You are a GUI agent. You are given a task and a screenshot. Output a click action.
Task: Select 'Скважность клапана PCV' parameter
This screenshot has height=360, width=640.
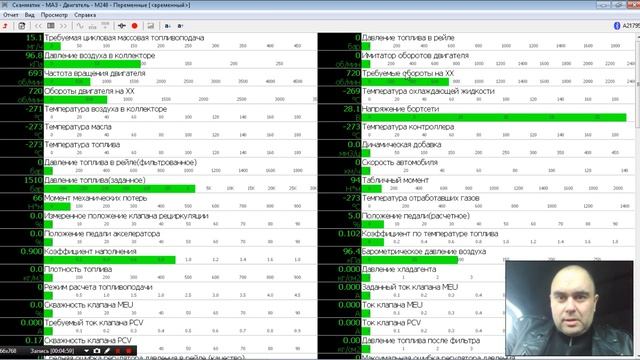[88, 340]
